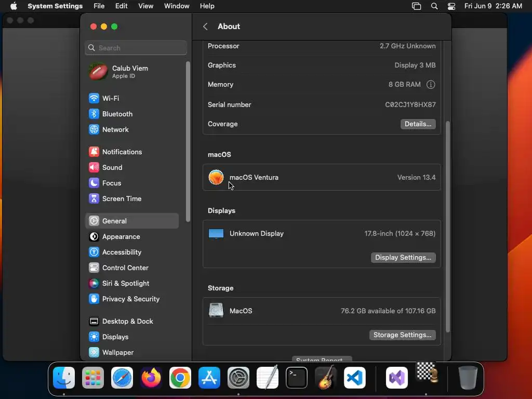Click in the sidebar Search field
Viewport: 532px width, 399px height.
tap(136, 48)
